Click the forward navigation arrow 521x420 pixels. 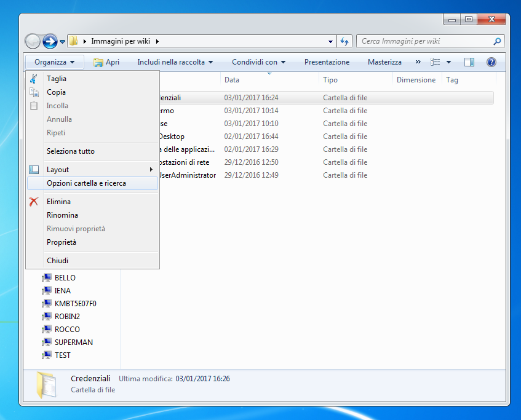50,41
